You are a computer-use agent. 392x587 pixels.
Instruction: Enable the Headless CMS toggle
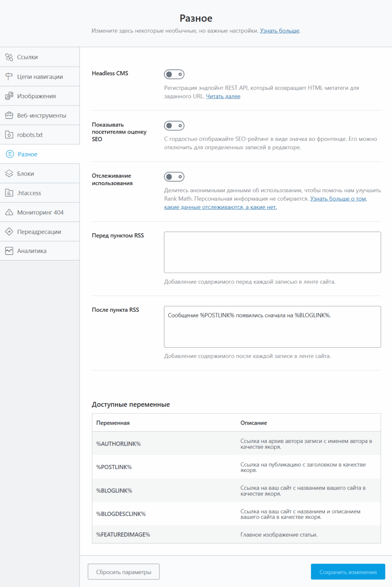[x=174, y=74]
